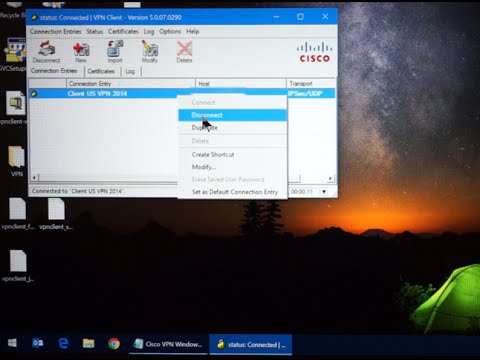The image size is (480, 360).
Task: Open the Connection Entries menu
Action: (x=56, y=31)
